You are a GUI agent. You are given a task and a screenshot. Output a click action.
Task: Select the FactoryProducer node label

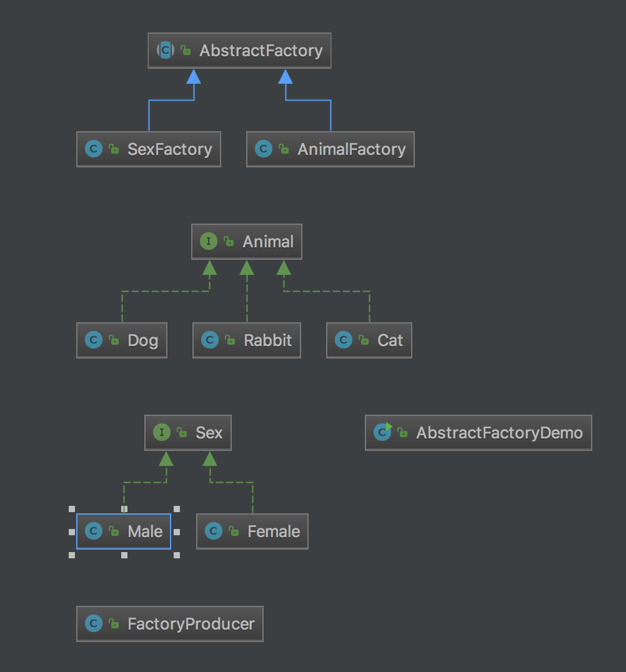191,624
